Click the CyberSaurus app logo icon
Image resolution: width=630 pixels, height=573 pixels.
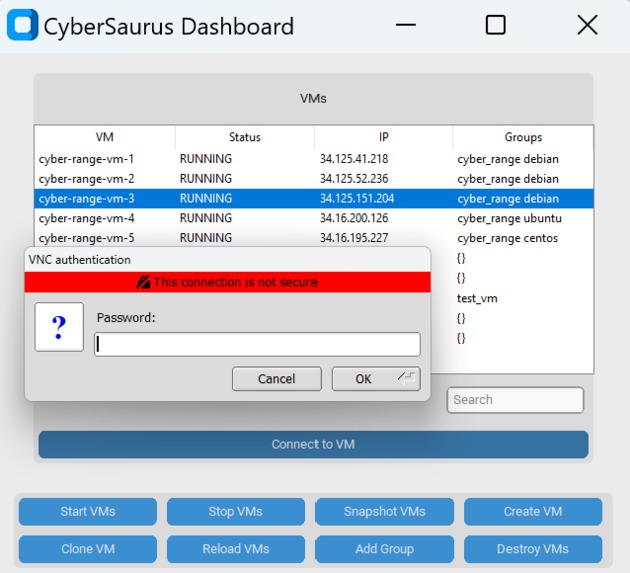(x=22, y=25)
